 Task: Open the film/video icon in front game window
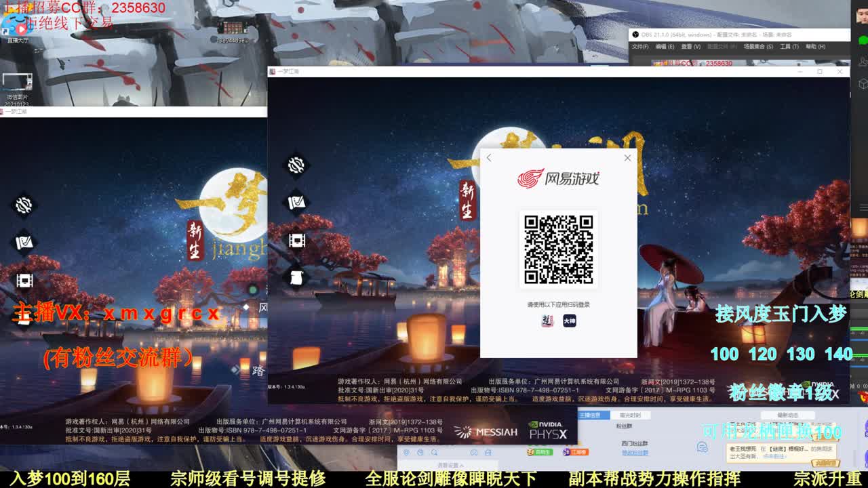click(x=296, y=240)
